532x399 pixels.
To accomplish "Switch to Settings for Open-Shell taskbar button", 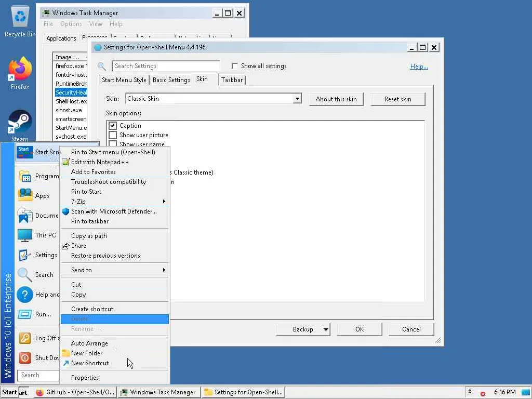I will [x=243, y=392].
